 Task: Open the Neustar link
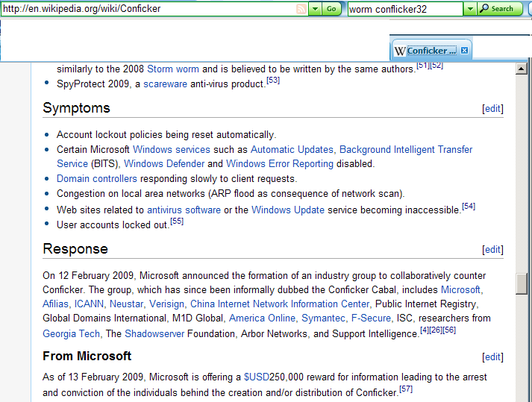(126, 304)
